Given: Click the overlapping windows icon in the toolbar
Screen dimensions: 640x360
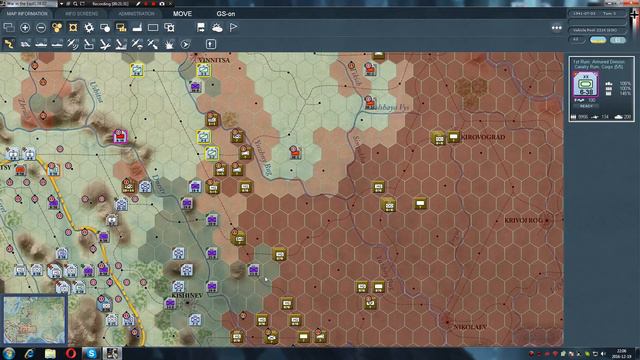Looking at the screenshot, I should pos(9,28).
